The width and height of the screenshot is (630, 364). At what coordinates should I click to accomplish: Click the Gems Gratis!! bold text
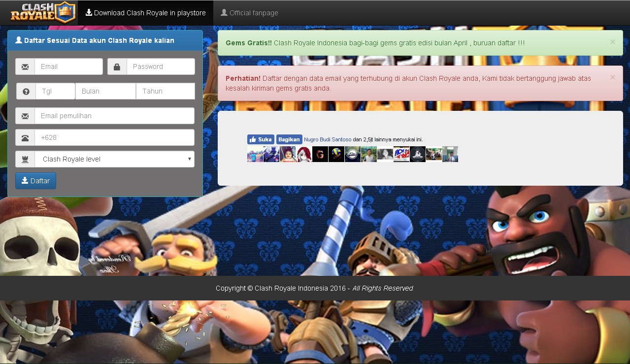click(249, 43)
